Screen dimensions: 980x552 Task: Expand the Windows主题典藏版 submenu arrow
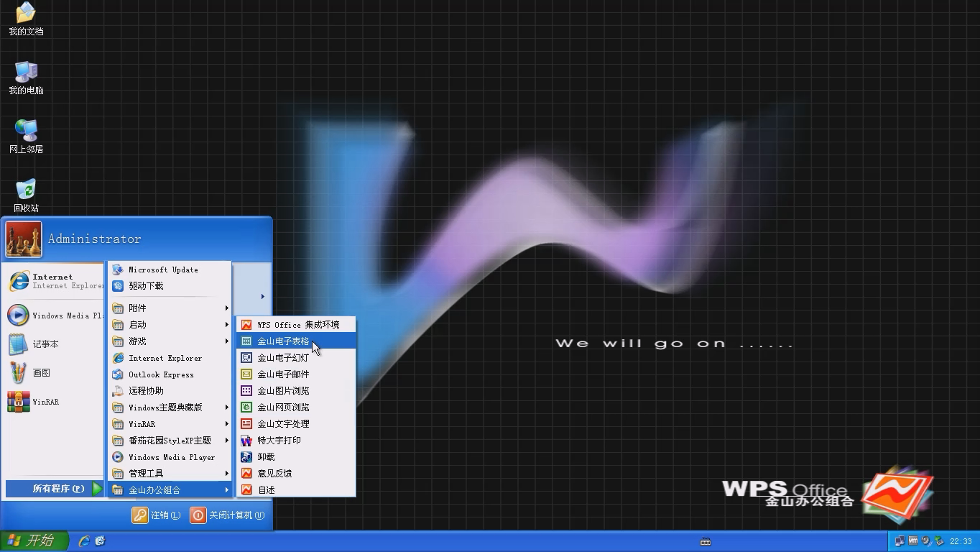point(226,408)
